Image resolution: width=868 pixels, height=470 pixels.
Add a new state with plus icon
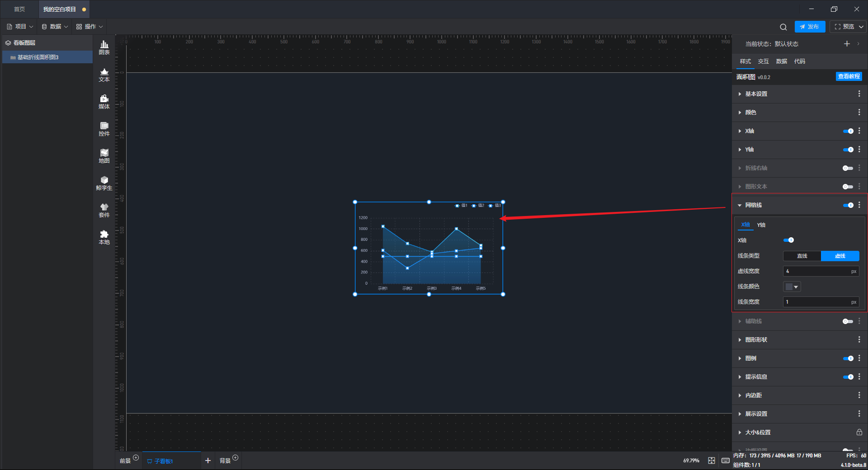tap(847, 44)
